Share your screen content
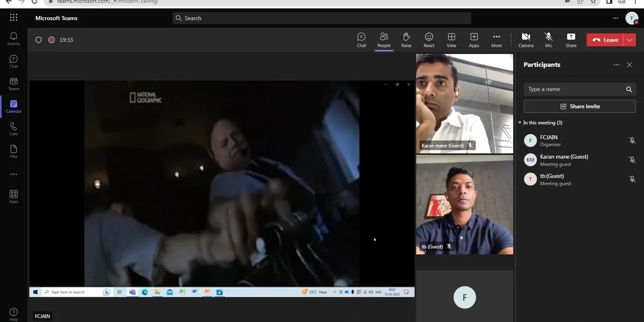 tap(570, 40)
